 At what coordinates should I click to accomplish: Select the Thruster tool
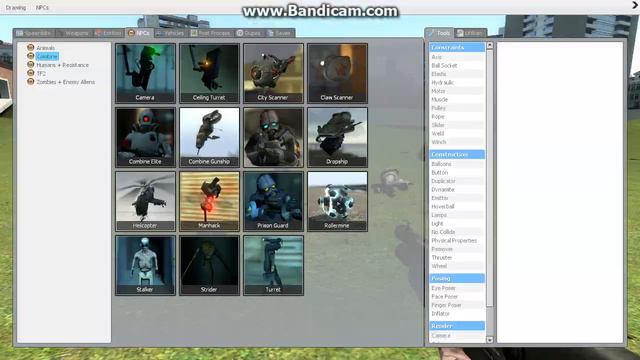(x=457, y=258)
